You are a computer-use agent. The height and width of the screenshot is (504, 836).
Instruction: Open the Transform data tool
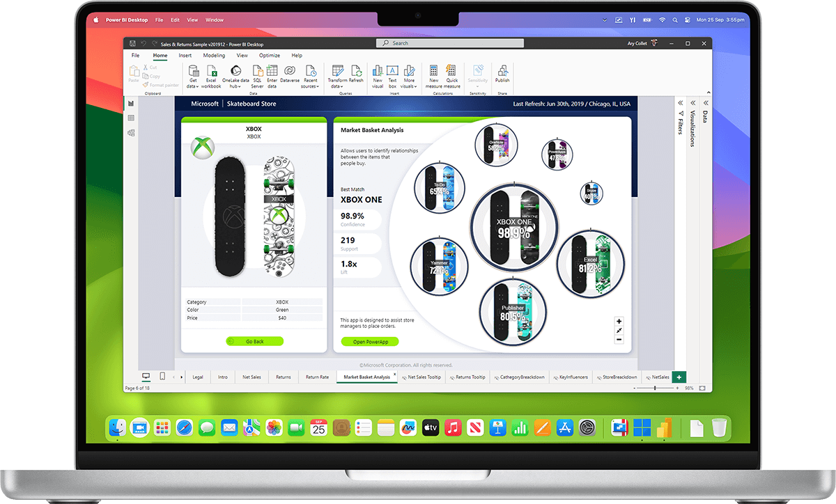339,74
